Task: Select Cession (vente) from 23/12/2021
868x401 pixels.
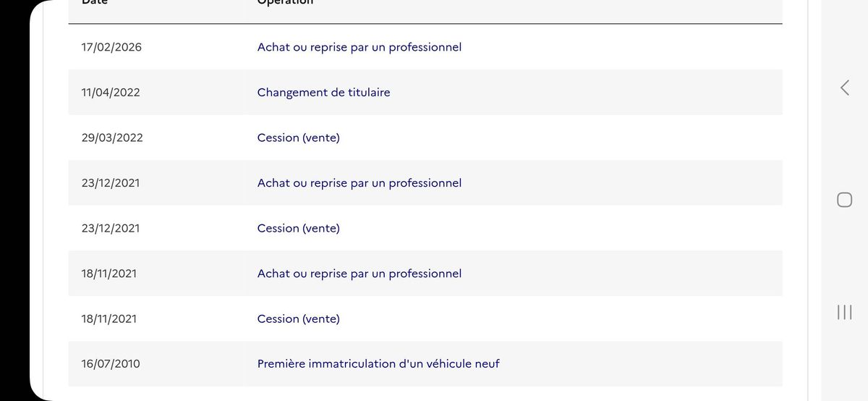Action: click(298, 228)
